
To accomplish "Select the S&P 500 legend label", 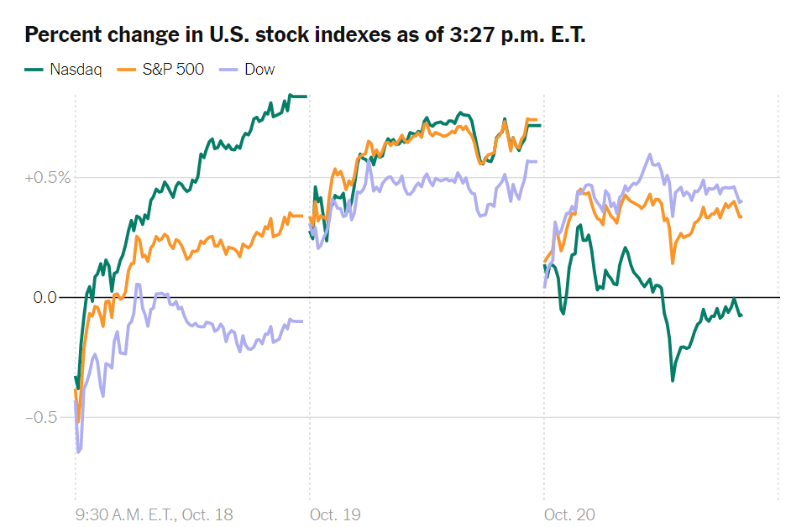I will 173,70.
